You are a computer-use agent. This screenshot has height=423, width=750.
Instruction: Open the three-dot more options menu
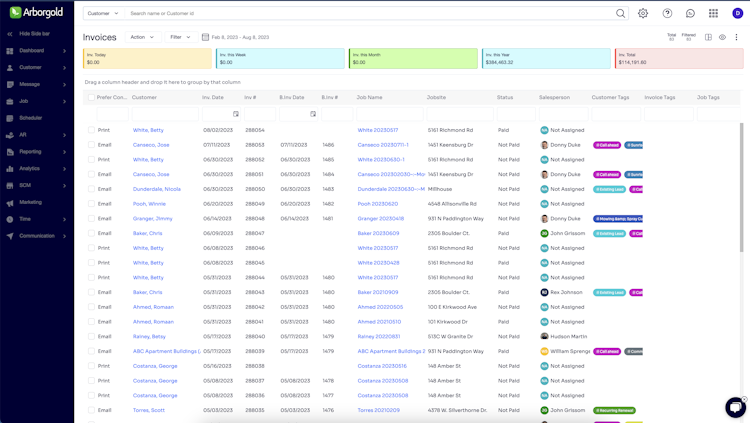pyautogui.click(x=736, y=37)
